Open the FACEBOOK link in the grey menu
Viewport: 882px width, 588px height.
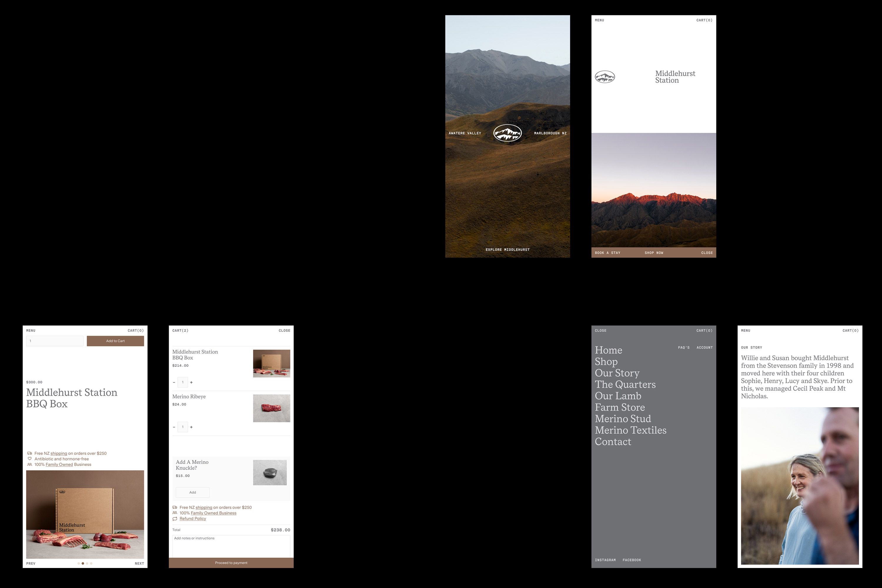(632, 560)
